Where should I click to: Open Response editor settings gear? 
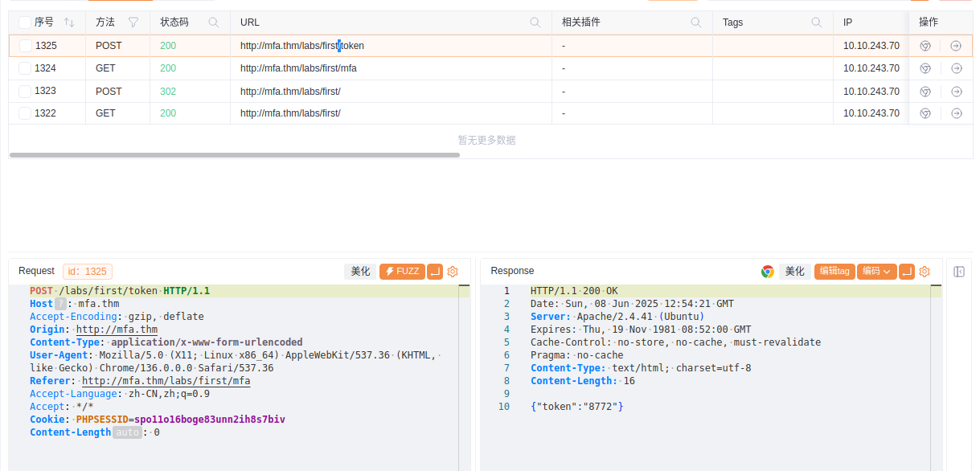(925, 272)
